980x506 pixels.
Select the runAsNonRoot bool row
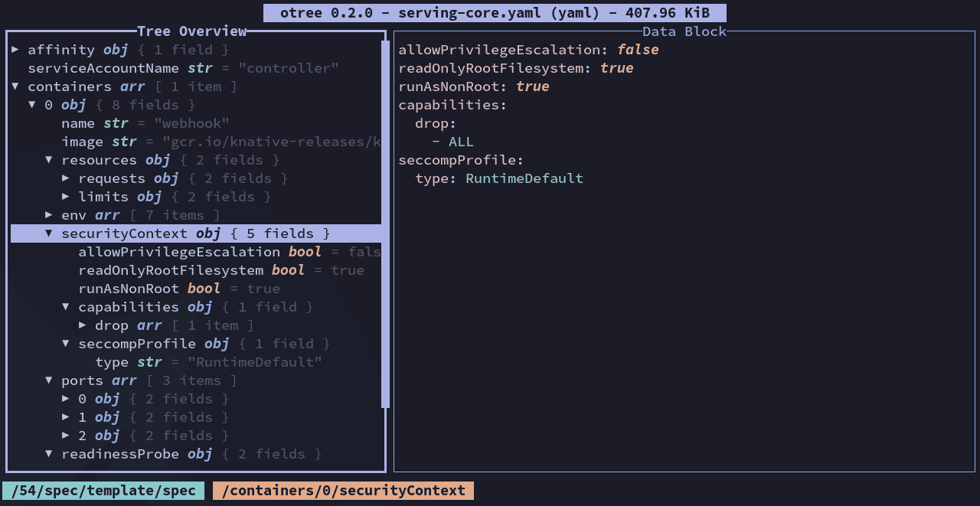[x=196, y=289]
